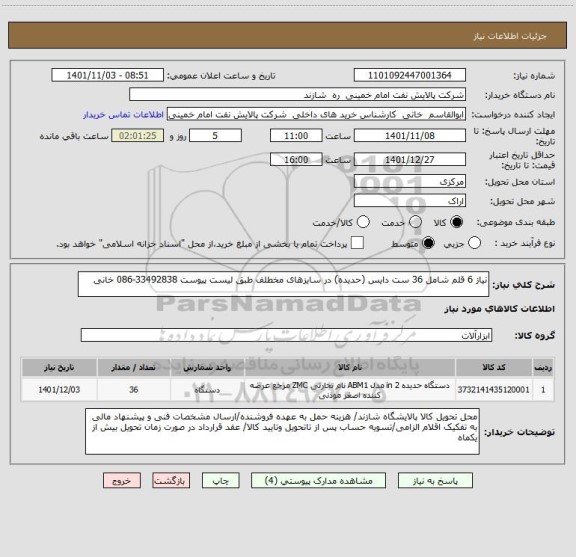
Task: Click the شرح کلی نیاز description box
Action: [283, 284]
